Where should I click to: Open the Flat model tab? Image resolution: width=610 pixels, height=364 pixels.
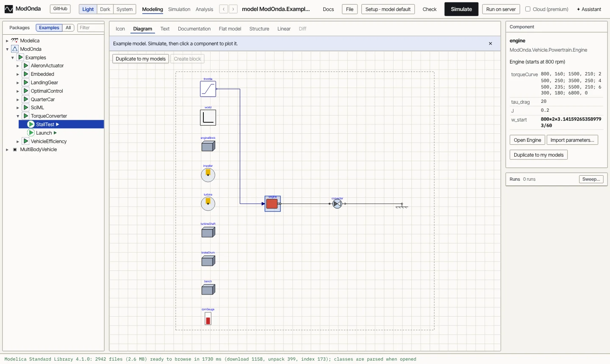point(230,29)
